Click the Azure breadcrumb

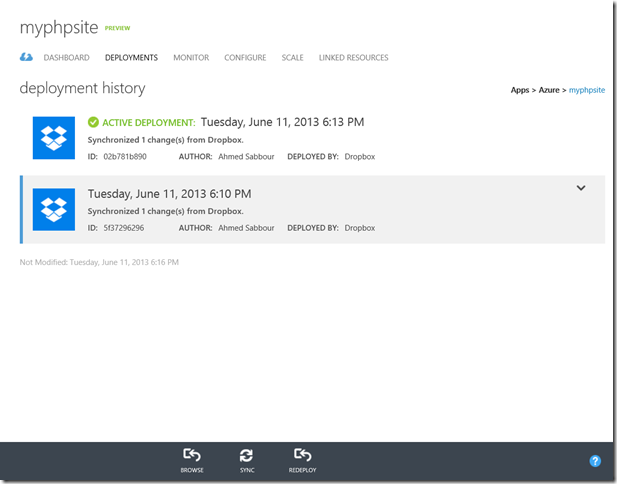pos(549,90)
